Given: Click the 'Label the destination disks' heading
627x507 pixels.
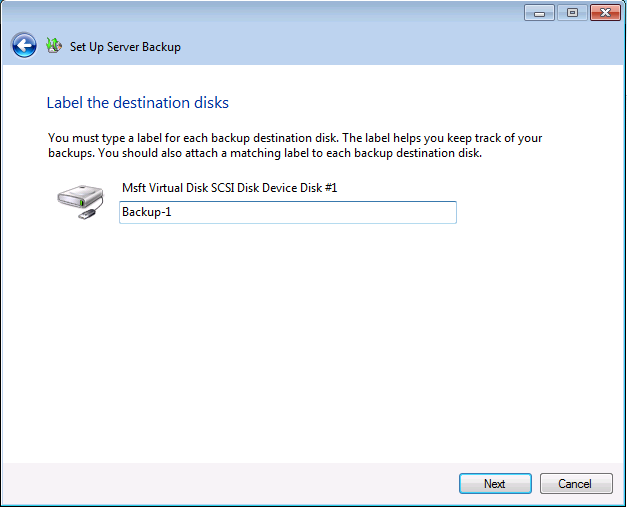Looking at the screenshot, I should pyautogui.click(x=138, y=103).
